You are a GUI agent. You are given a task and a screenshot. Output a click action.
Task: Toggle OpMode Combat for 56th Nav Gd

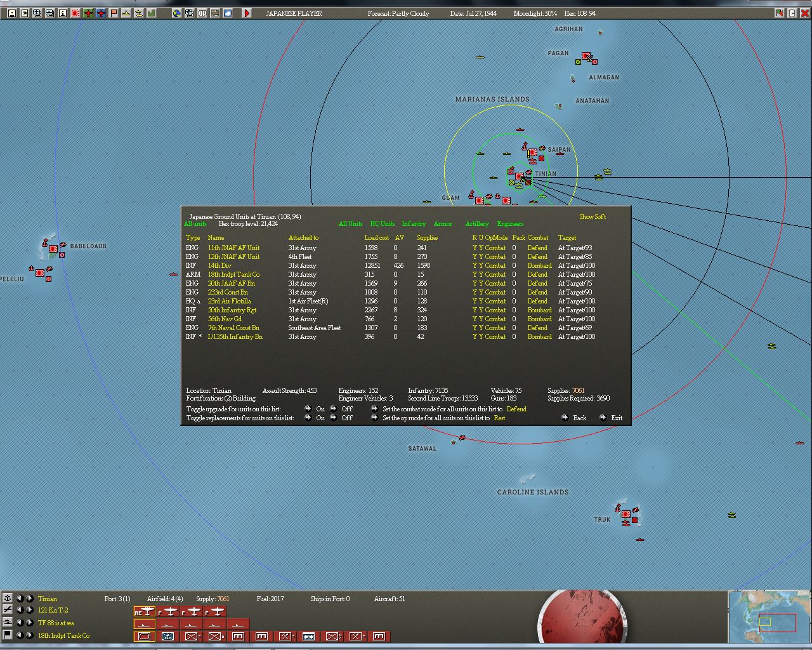tap(495, 319)
